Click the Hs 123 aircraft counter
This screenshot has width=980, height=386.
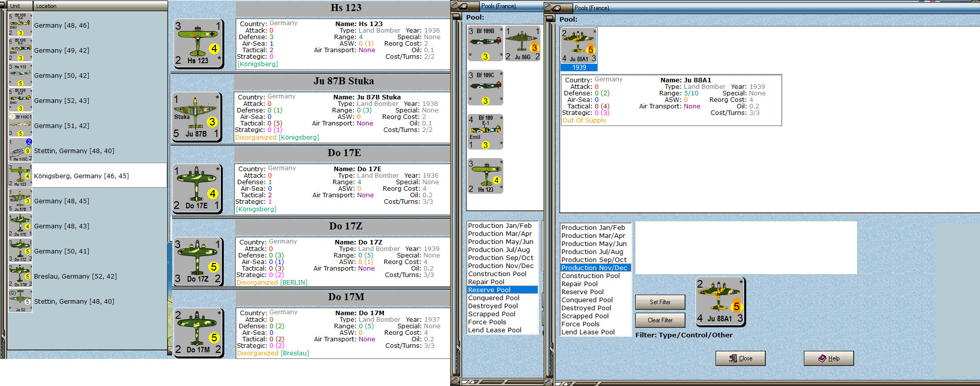[x=198, y=44]
